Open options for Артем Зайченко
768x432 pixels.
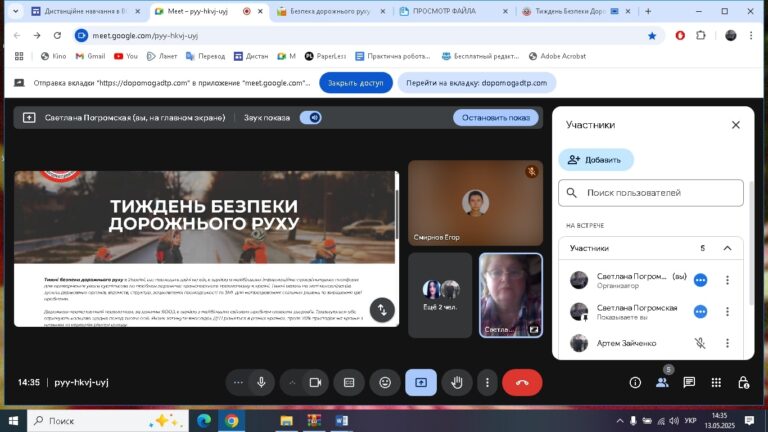727,343
